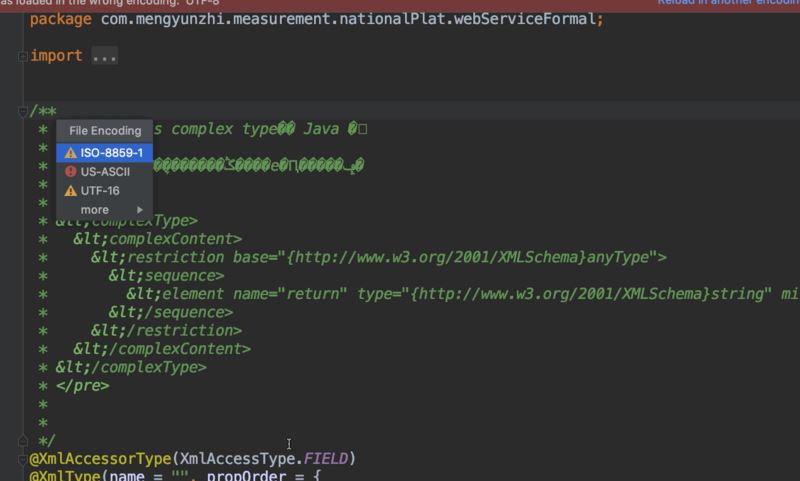Screen dimensions: 800x481
Task: Click the '@XmlAccessorType' annotation
Action: pos(101,459)
